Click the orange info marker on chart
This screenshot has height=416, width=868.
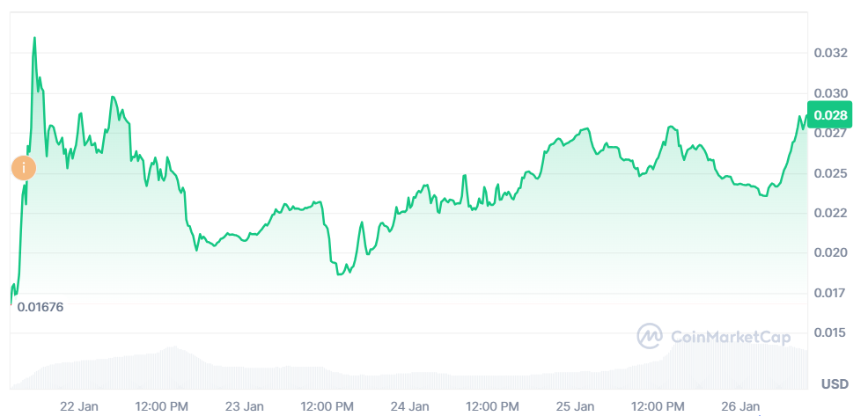[23, 168]
